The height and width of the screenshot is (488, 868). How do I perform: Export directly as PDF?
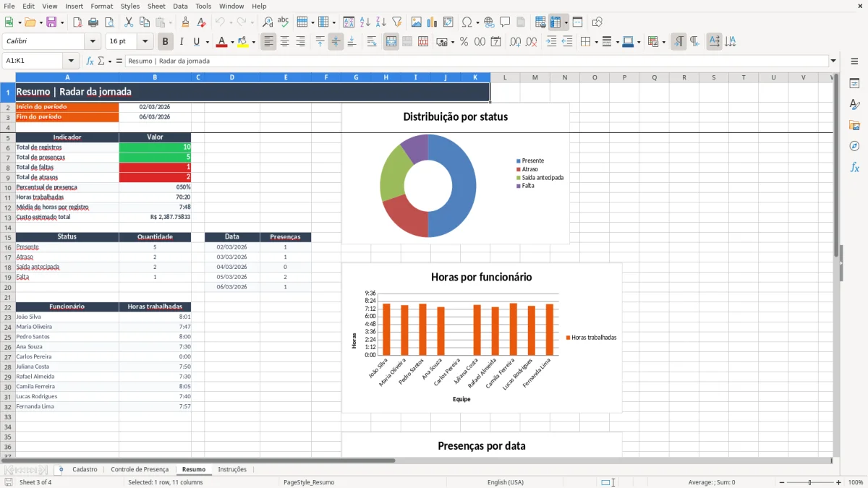point(77,22)
